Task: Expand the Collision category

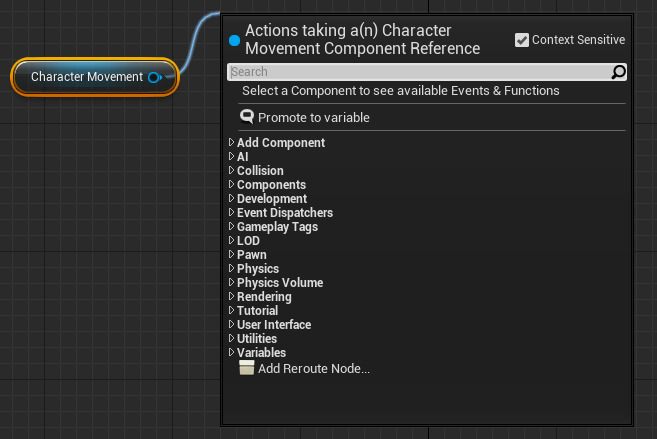Action: click(x=232, y=171)
